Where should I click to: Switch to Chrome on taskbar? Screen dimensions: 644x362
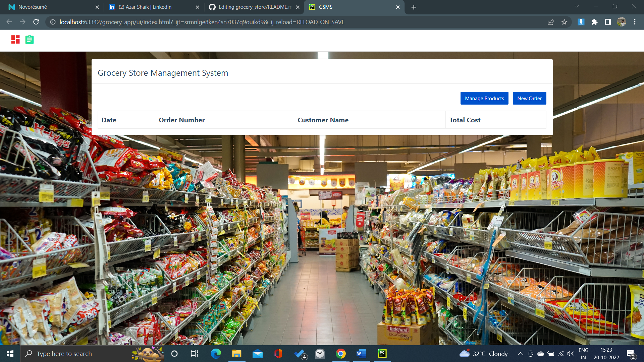[341, 354]
